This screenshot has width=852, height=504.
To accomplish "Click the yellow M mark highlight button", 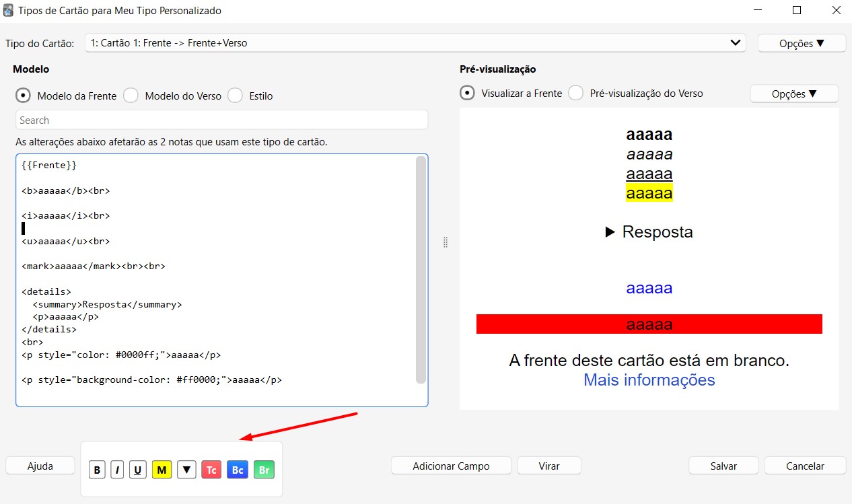I will click(x=162, y=470).
